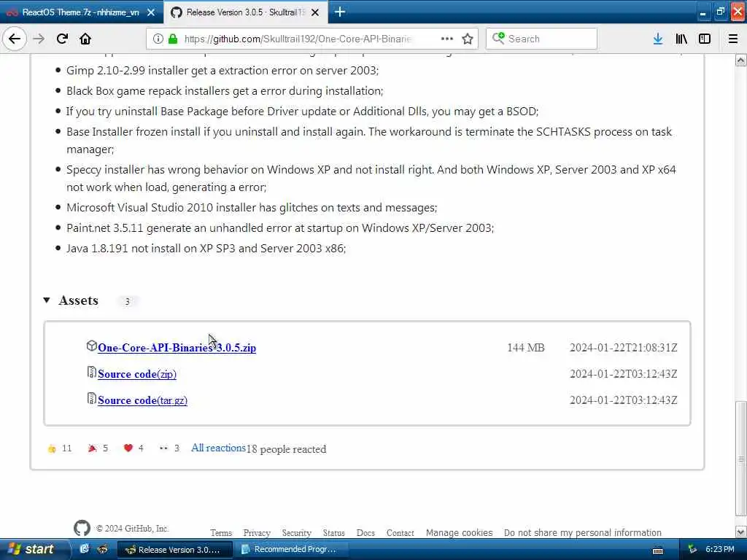747x560 pixels.
Task: Click the forward navigation arrow
Action: click(x=39, y=39)
